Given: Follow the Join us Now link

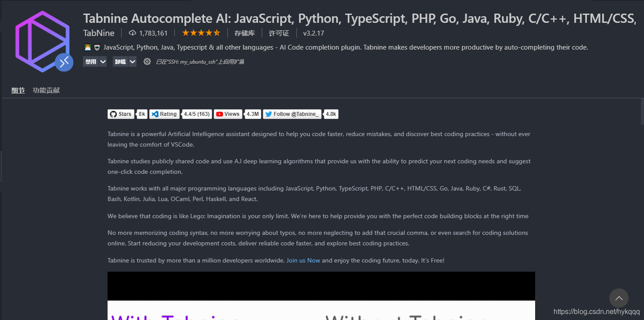Looking at the screenshot, I should tap(303, 260).
